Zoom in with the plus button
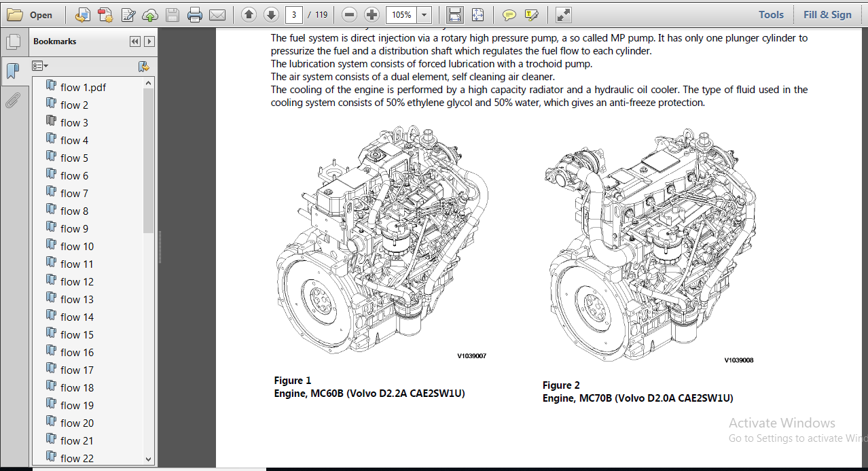 pyautogui.click(x=372, y=14)
